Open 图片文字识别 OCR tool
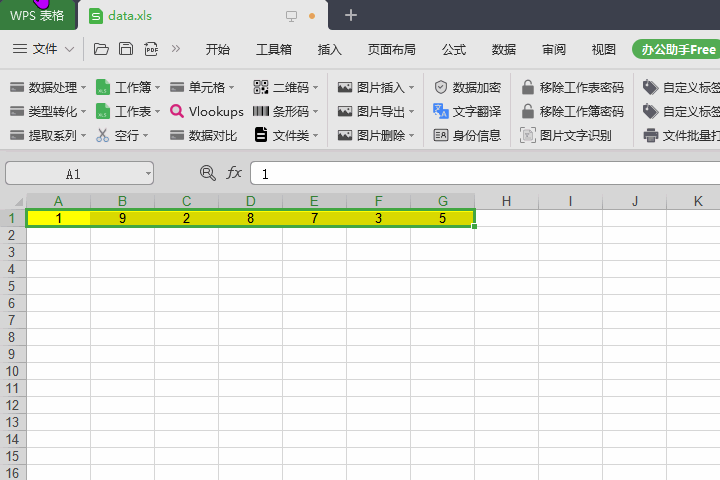The height and width of the screenshot is (480, 720). 566,136
